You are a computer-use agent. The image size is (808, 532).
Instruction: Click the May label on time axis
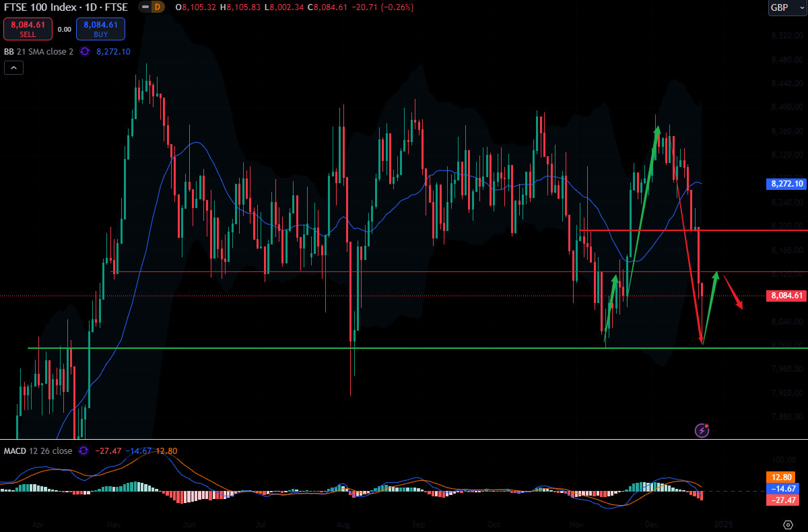pyautogui.click(x=112, y=523)
